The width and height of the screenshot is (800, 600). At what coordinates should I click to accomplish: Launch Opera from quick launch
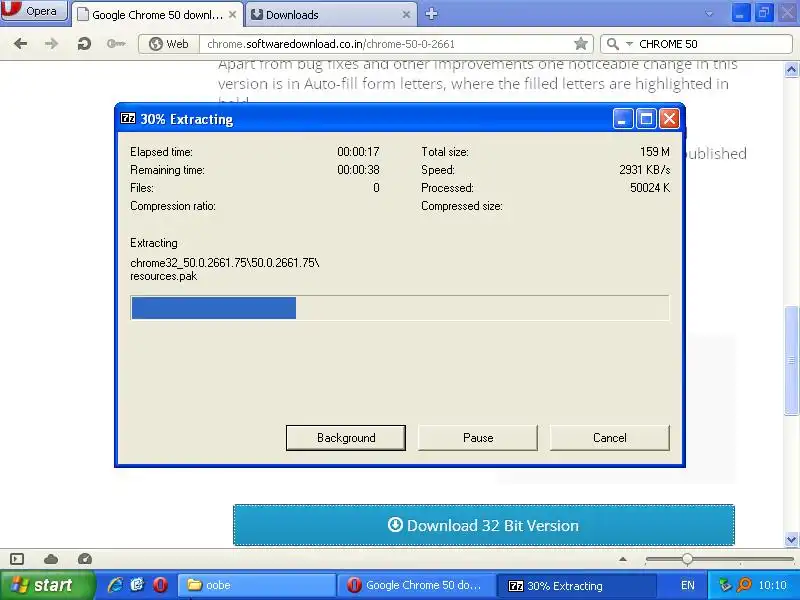click(160, 585)
